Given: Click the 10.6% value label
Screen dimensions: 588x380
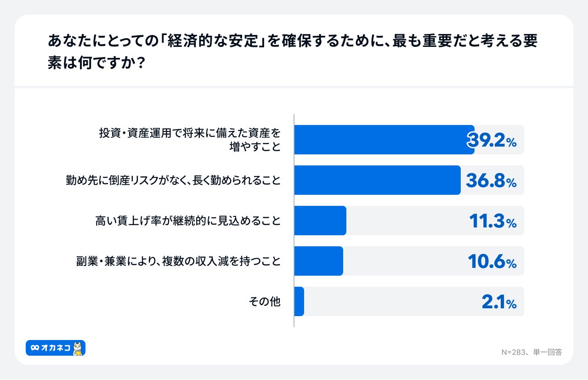Looking at the screenshot, I should (492, 261).
